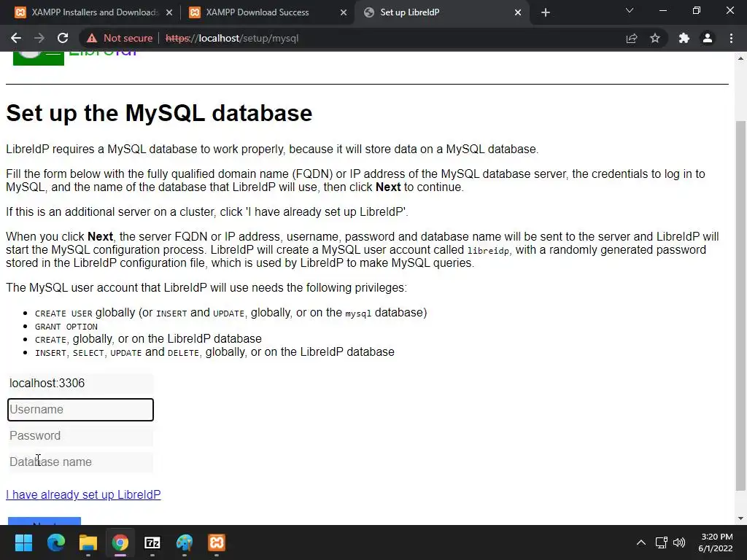Switch to XAMPP Installers and Downloads tab

click(x=93, y=12)
